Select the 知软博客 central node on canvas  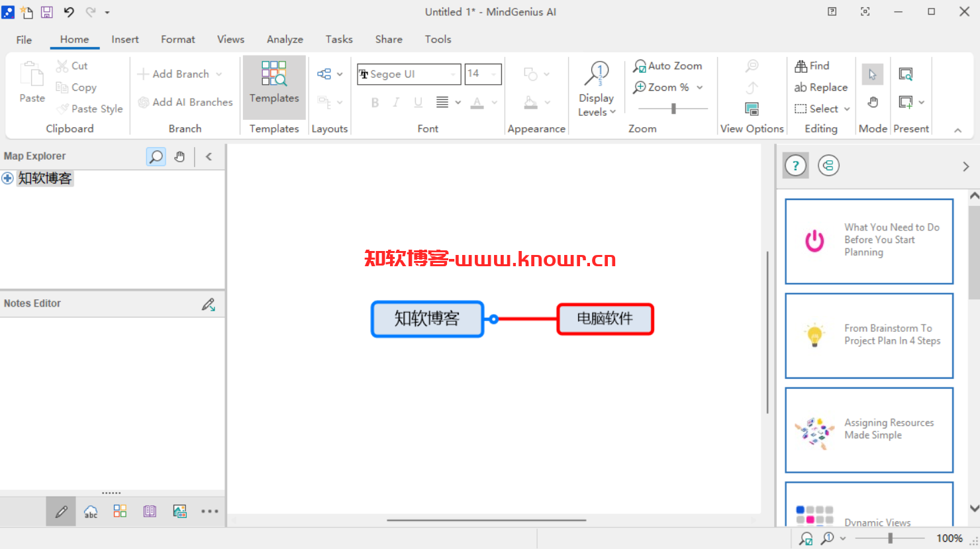[x=427, y=319]
